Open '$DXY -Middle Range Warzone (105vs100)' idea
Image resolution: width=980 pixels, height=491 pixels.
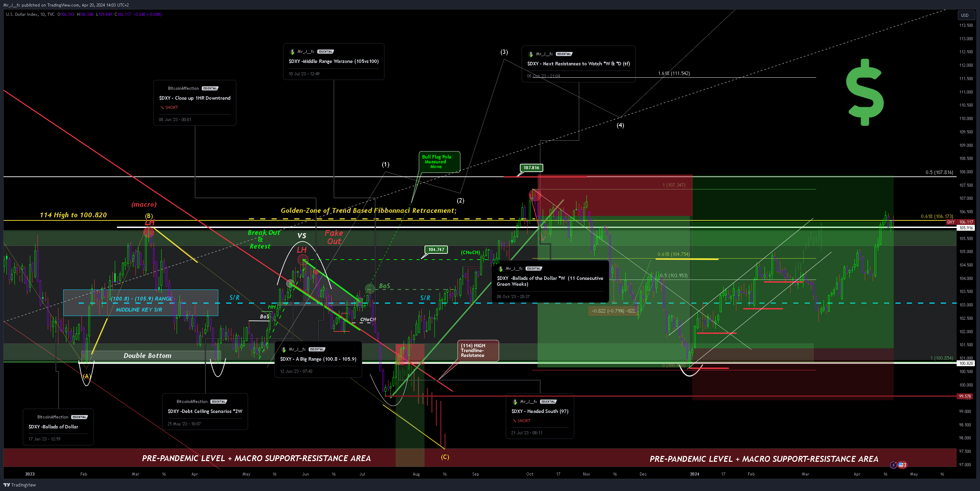334,61
